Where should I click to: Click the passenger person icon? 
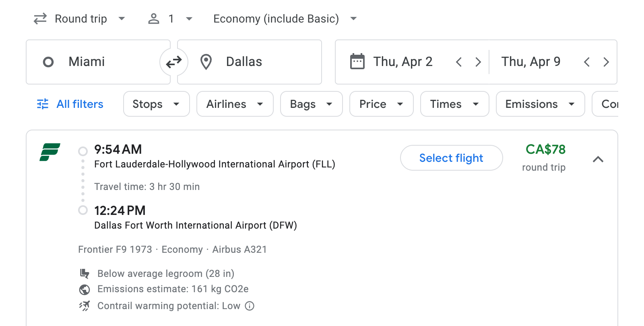[154, 19]
